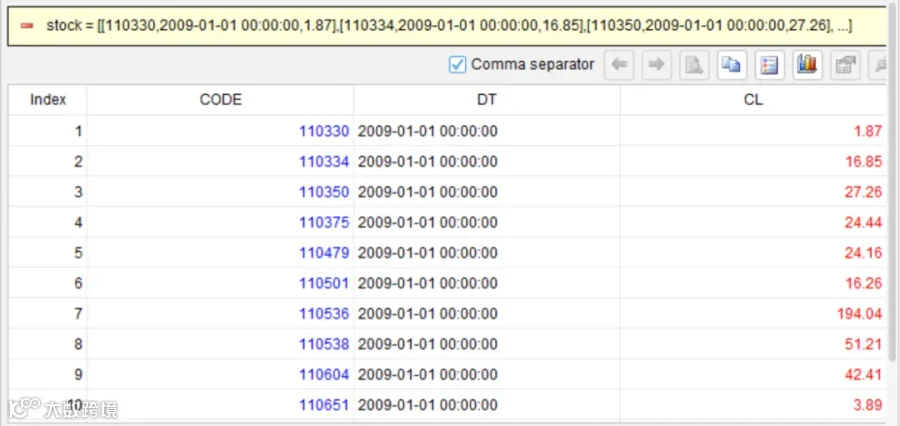Click the forward arrow toolbar icon
Screen dimensions: 900x426
click(x=657, y=65)
